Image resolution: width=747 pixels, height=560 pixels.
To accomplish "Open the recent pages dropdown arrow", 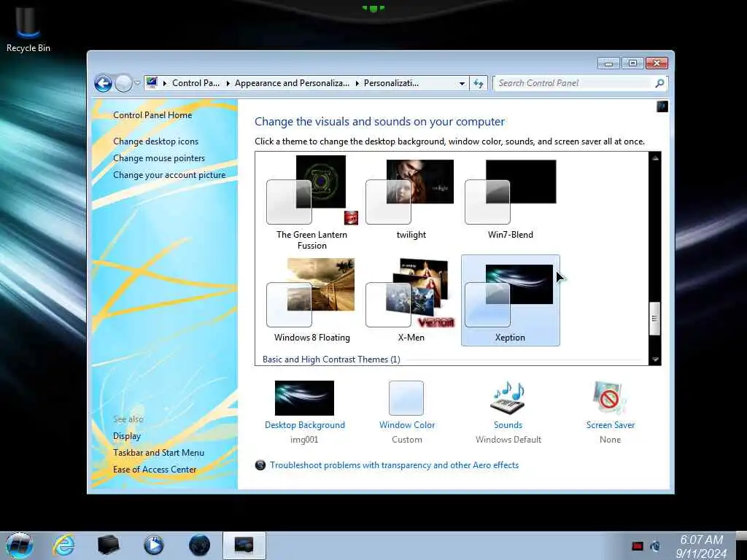I will [x=137, y=83].
